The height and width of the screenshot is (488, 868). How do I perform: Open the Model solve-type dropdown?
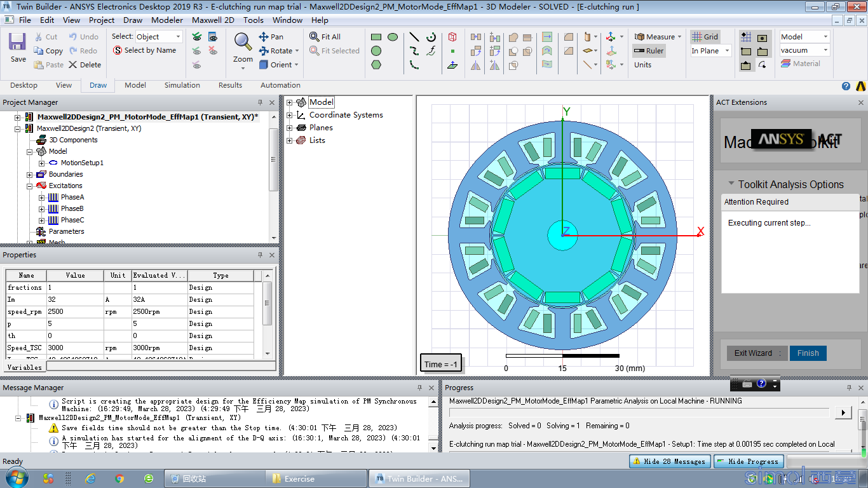(x=804, y=37)
